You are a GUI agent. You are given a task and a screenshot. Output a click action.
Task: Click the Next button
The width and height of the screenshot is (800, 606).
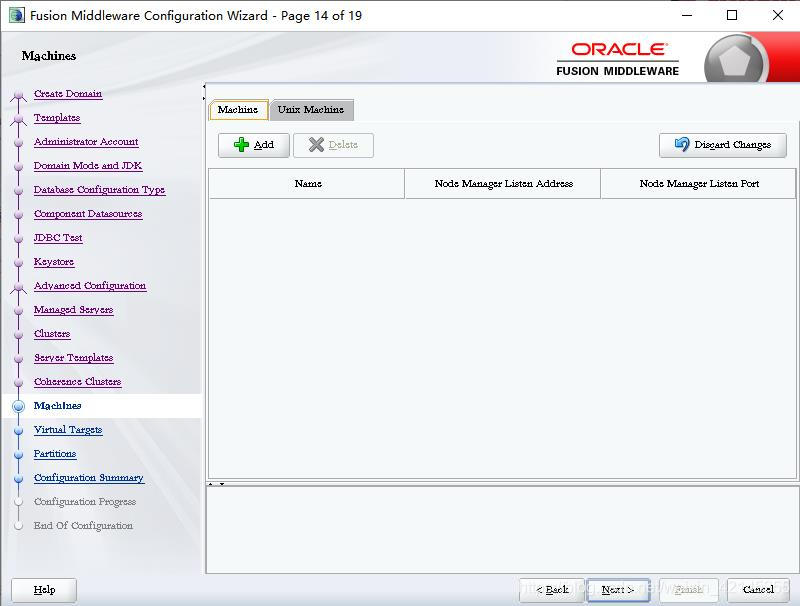tap(618, 590)
